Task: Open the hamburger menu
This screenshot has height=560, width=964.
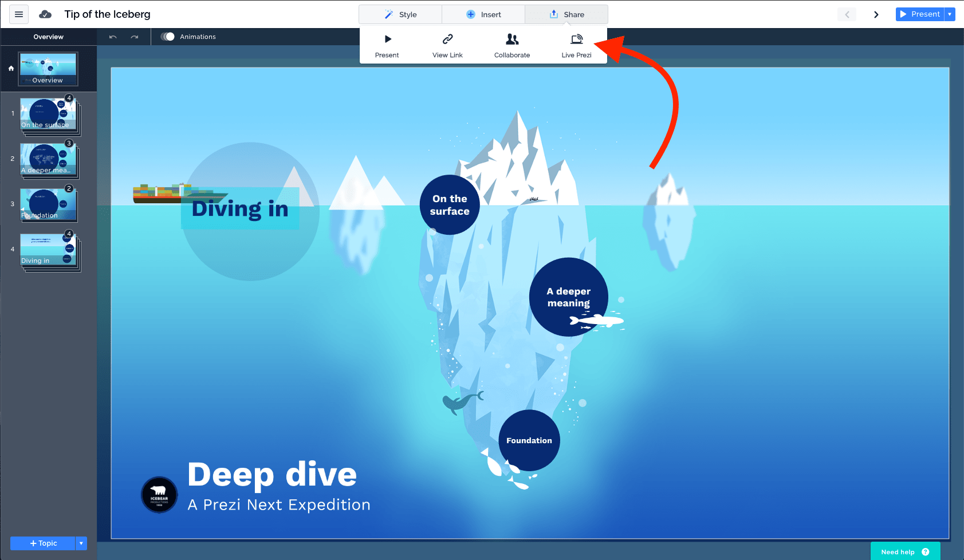Action: (x=19, y=14)
